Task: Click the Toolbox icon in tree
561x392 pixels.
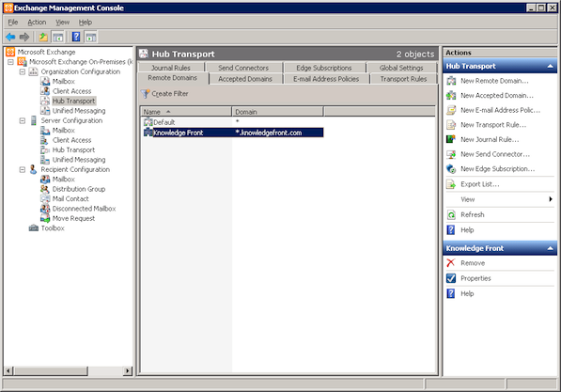Action: 33,228
